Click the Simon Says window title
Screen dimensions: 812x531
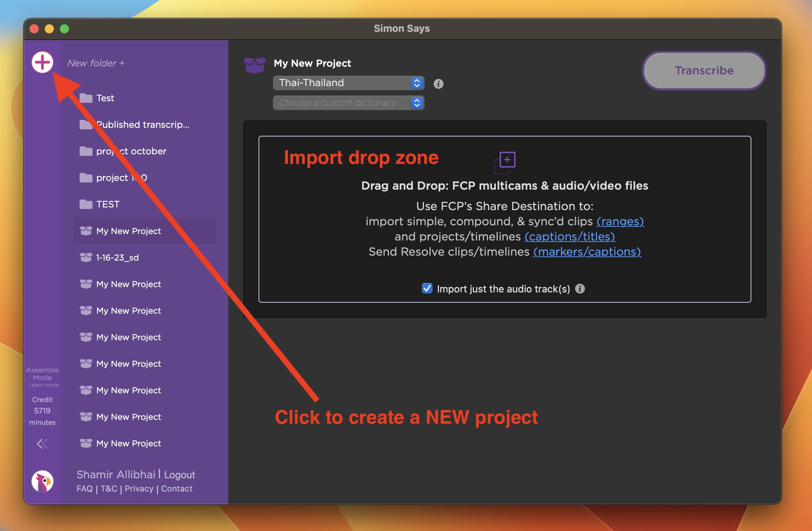[x=402, y=28]
